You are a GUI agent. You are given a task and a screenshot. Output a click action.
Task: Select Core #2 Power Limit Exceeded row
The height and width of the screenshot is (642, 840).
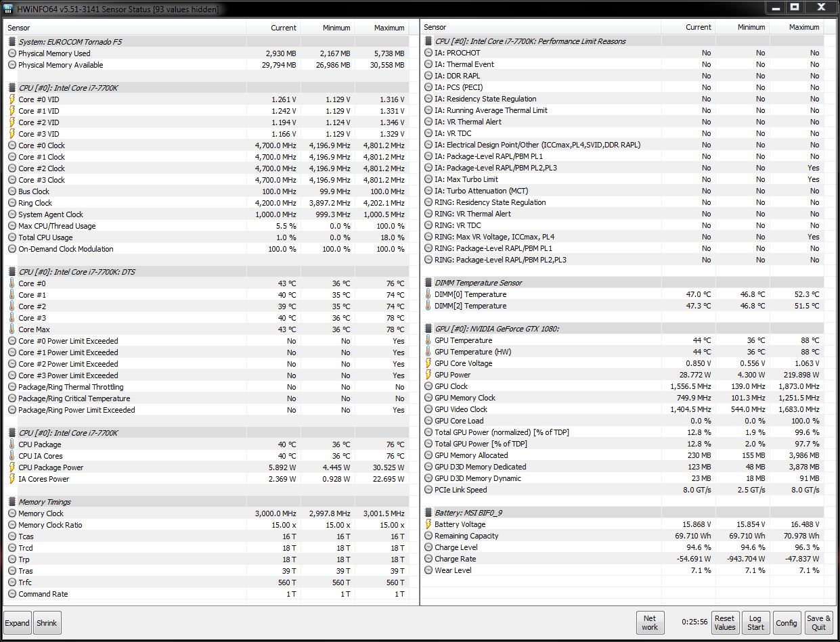pyautogui.click(x=206, y=364)
